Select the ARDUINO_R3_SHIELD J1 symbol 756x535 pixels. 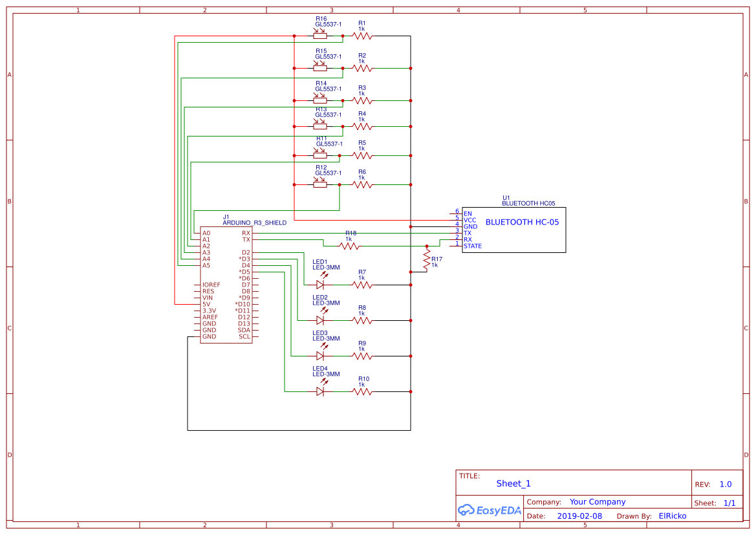click(226, 285)
